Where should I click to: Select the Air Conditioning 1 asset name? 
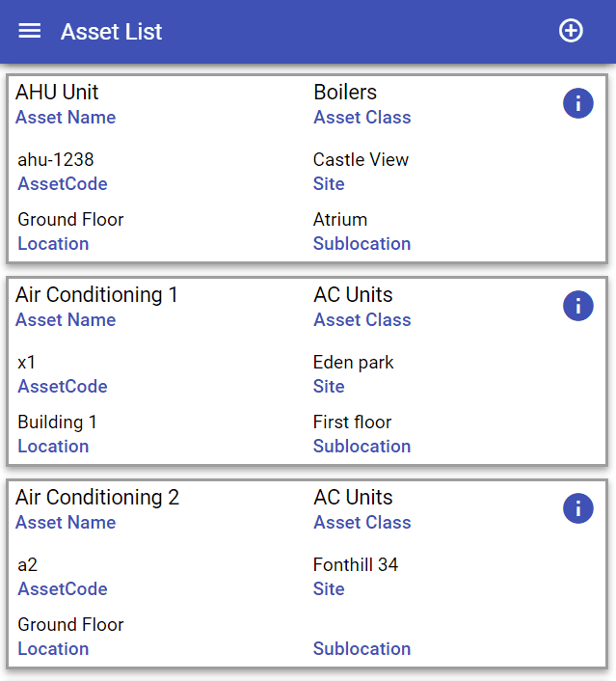click(96, 294)
